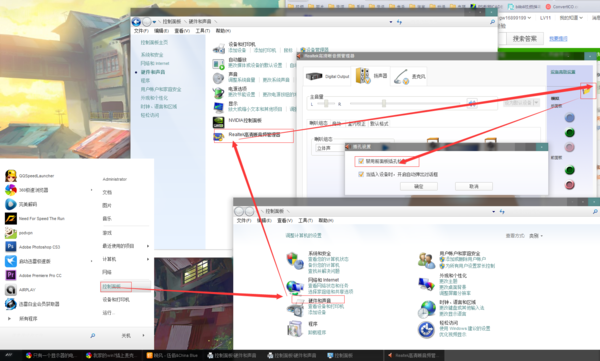The image size is (600, 361).
Task: Open the Default Format tab in Realtek
Action: tap(379, 124)
